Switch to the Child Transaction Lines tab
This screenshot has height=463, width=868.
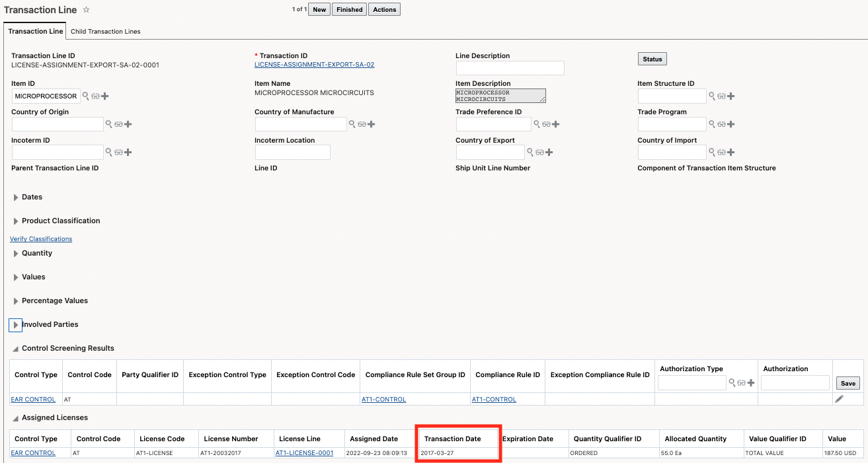pos(105,31)
